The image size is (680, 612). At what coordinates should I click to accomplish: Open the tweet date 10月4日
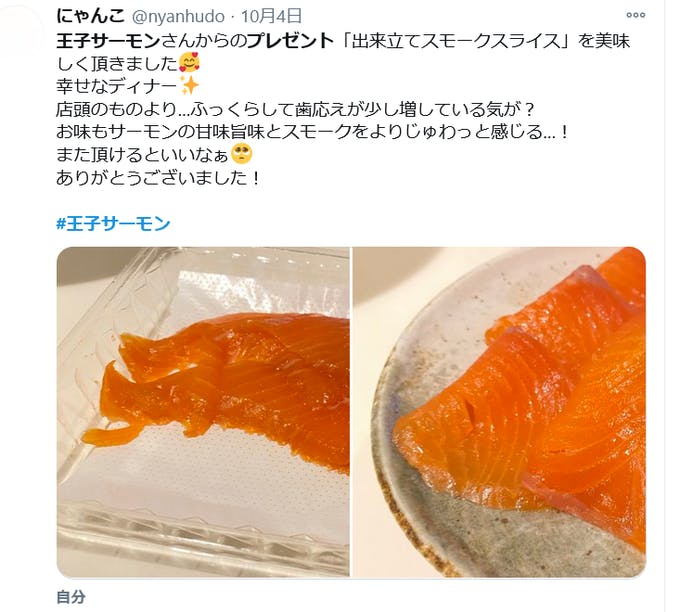tap(272, 16)
